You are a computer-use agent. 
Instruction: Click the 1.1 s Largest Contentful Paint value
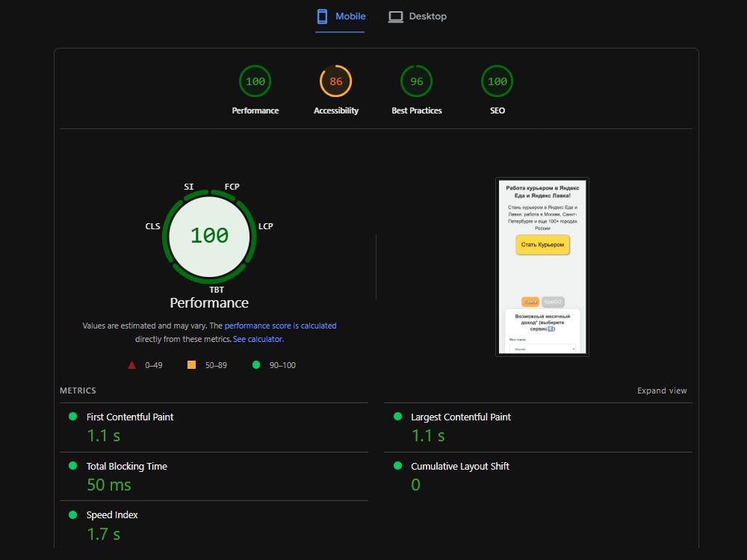click(x=428, y=436)
